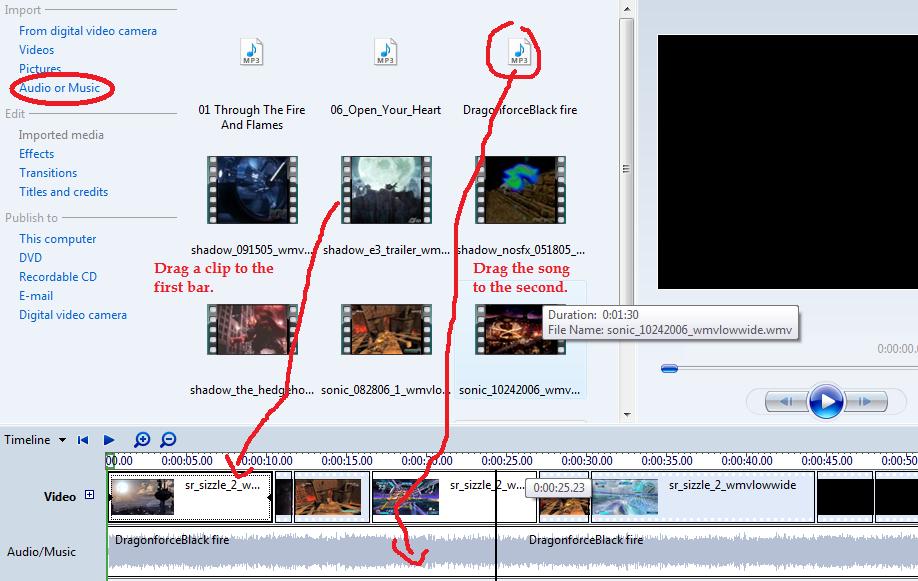Open Titles and credits
The height and width of the screenshot is (581, 918).
tap(63, 192)
